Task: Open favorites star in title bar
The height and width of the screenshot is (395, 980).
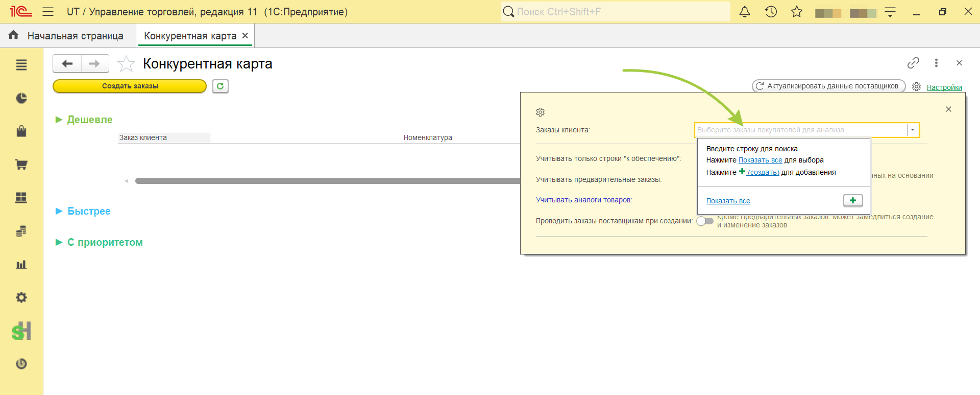Action: (x=797, y=12)
